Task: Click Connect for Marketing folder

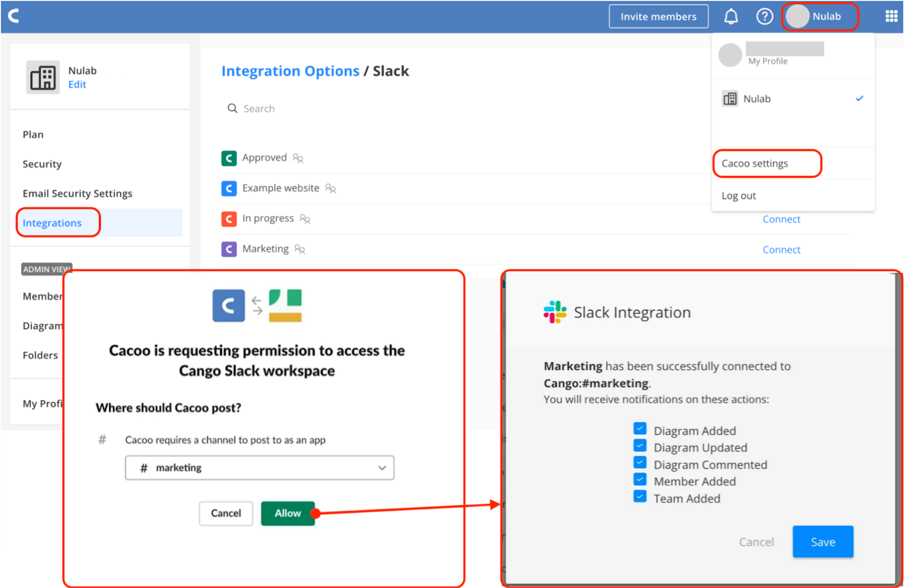Action: pyautogui.click(x=781, y=250)
